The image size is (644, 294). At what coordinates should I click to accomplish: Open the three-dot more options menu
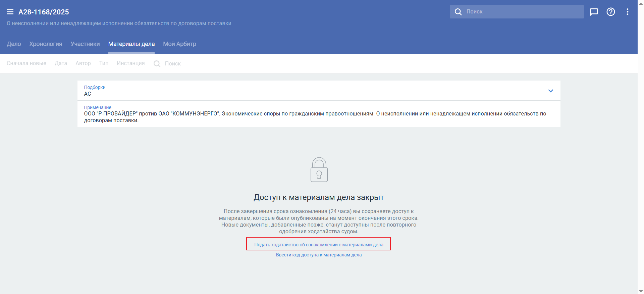[x=627, y=12]
